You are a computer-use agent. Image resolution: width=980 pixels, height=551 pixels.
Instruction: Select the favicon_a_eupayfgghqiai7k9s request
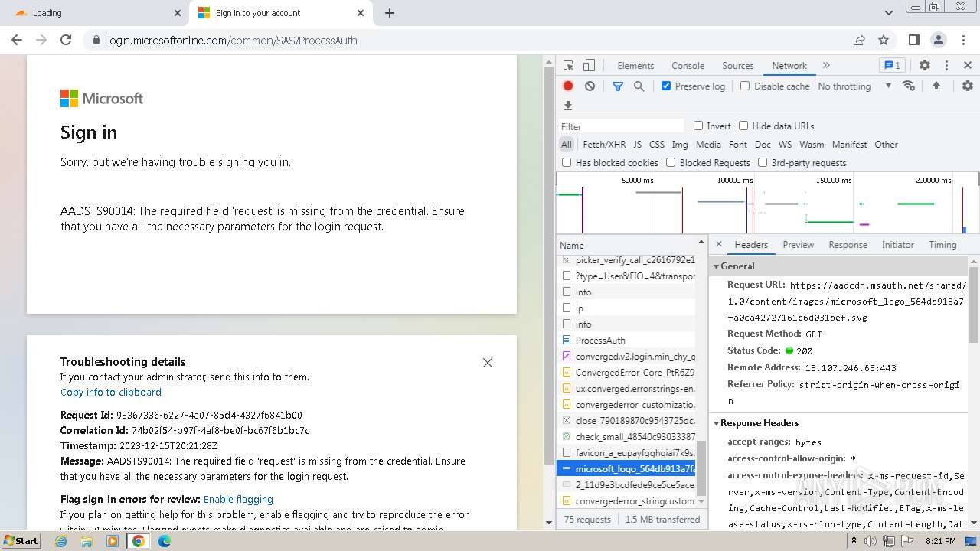pos(627,452)
